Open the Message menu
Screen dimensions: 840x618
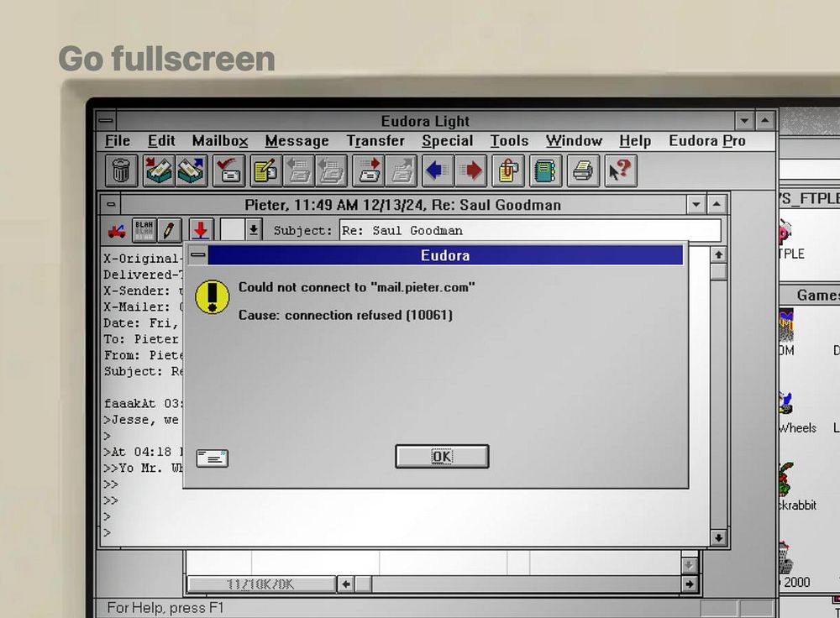(297, 141)
